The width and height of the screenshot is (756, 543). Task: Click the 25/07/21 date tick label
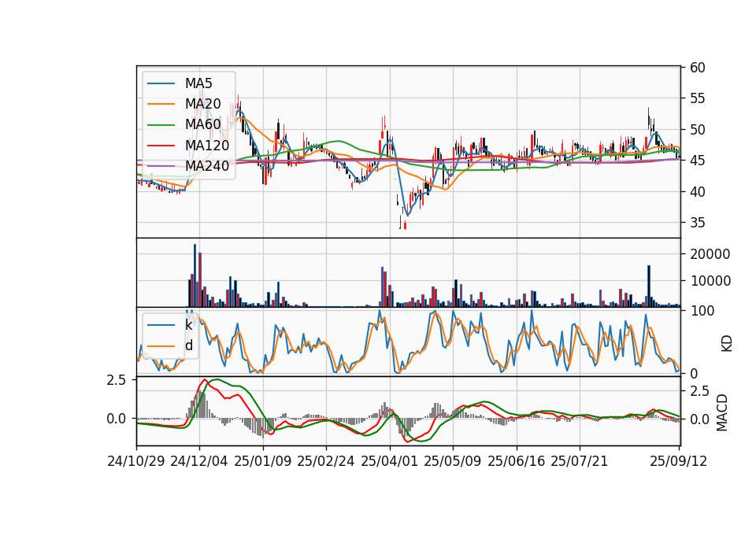pos(580,461)
